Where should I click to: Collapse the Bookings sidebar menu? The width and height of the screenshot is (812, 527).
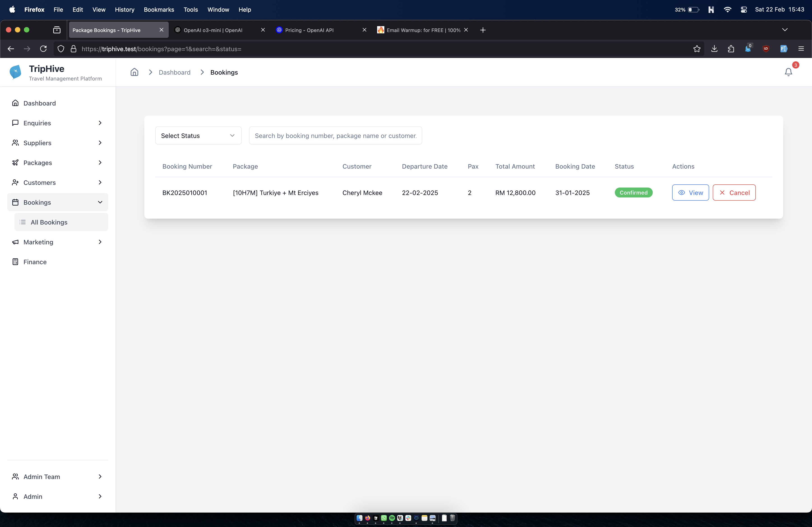tap(58, 202)
